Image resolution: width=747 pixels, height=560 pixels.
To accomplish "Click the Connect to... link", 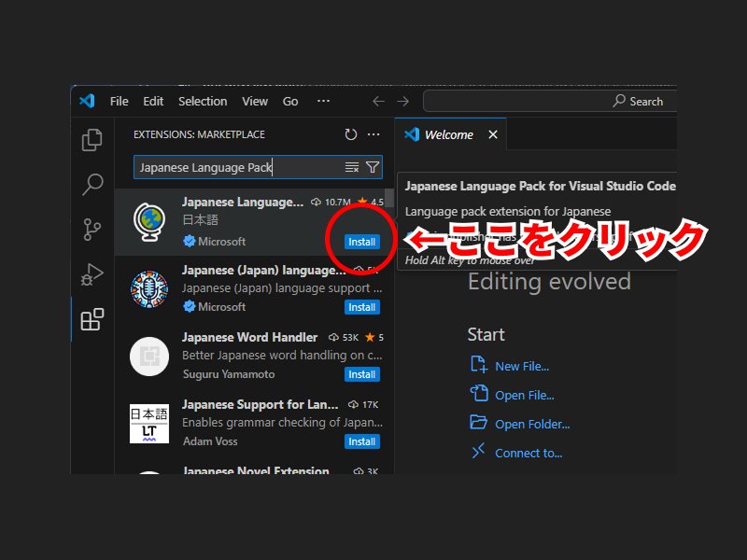I will [x=529, y=454].
